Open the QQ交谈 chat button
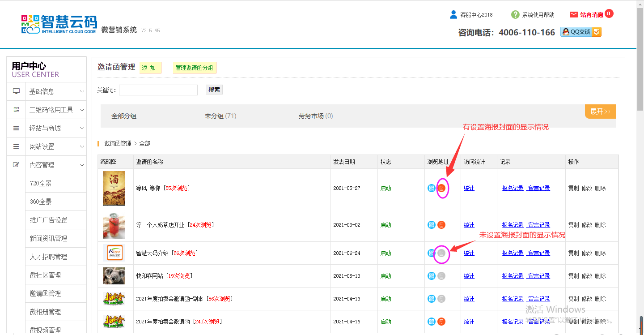The image size is (644, 335). pyautogui.click(x=580, y=32)
